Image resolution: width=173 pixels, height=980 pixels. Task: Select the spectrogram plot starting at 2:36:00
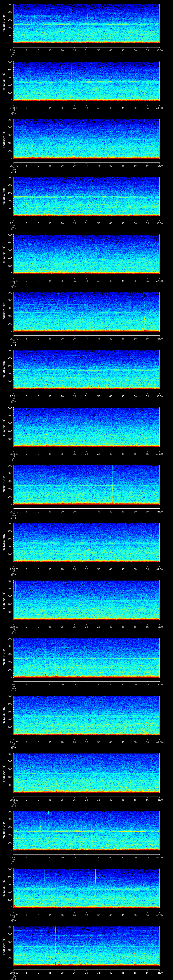coord(86,427)
